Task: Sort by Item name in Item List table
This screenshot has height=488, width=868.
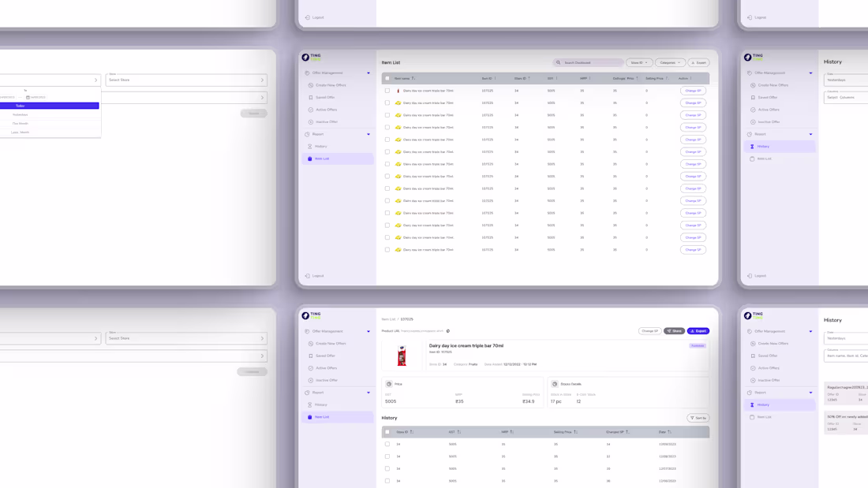Action: coord(413,79)
